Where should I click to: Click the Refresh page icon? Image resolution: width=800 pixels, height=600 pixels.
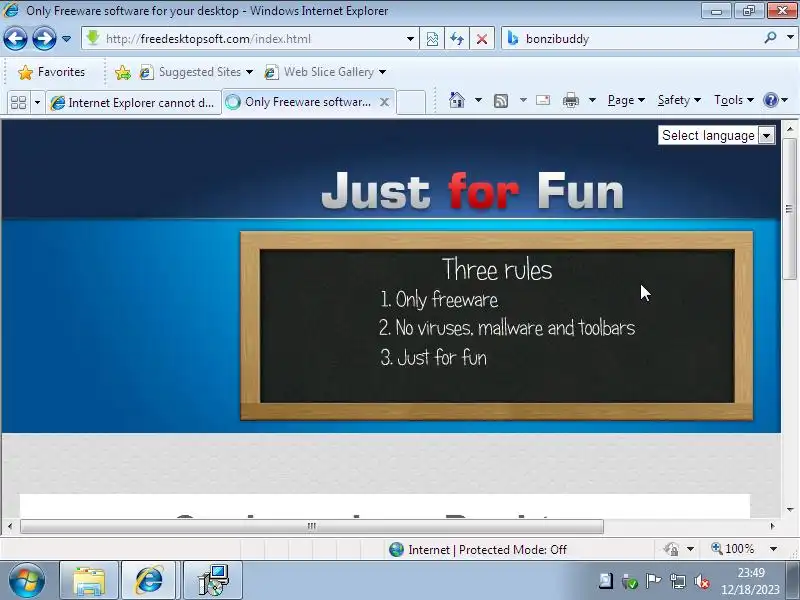[x=457, y=39]
